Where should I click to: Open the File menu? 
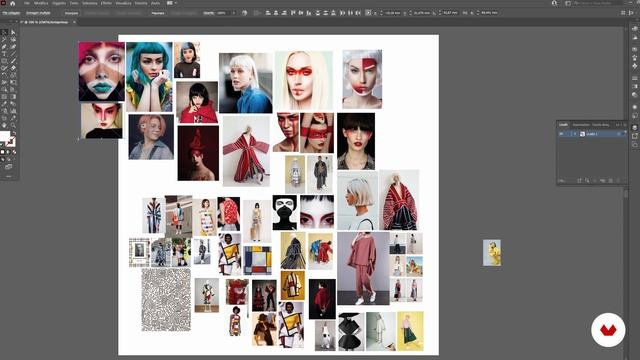coord(27,3)
